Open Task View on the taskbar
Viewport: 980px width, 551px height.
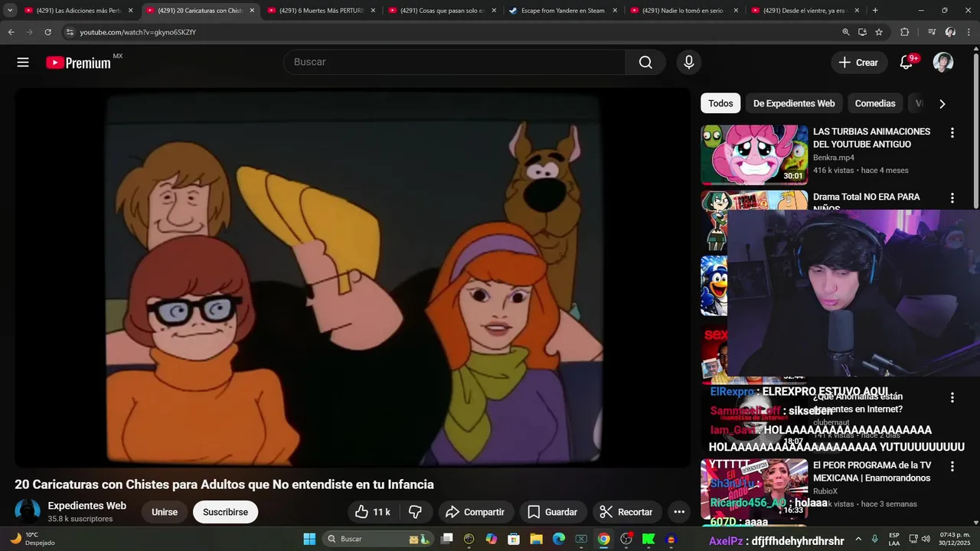point(447,539)
